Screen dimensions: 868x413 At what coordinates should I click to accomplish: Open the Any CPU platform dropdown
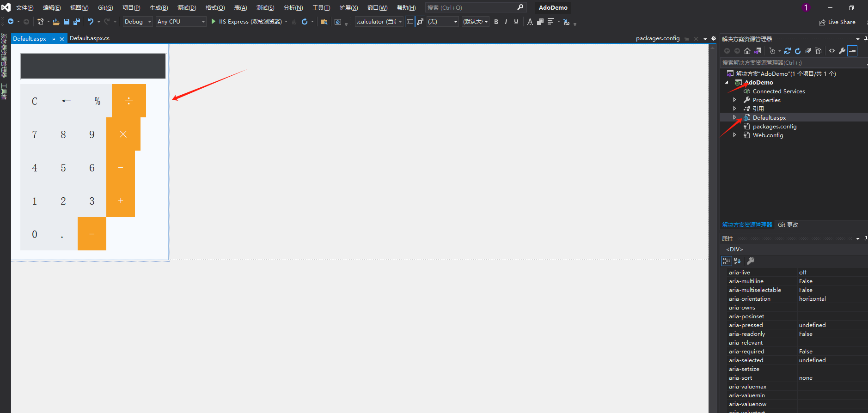click(181, 22)
